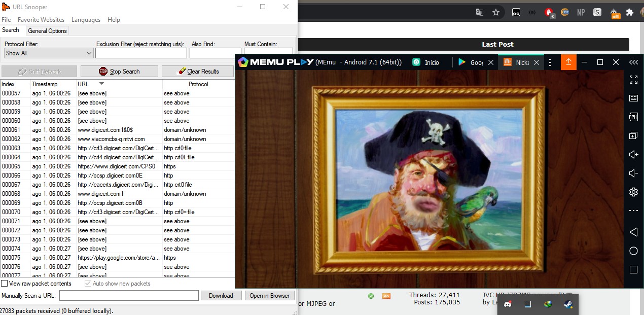Sort by the Timestamp column header
This screenshot has height=315, width=644.
53,84
